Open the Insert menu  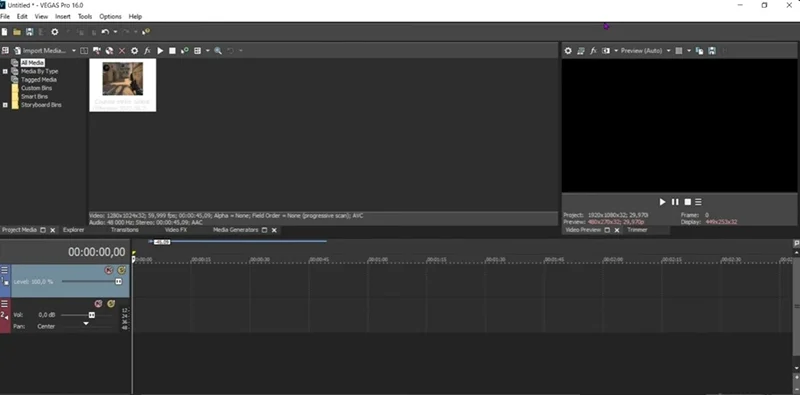coord(63,16)
